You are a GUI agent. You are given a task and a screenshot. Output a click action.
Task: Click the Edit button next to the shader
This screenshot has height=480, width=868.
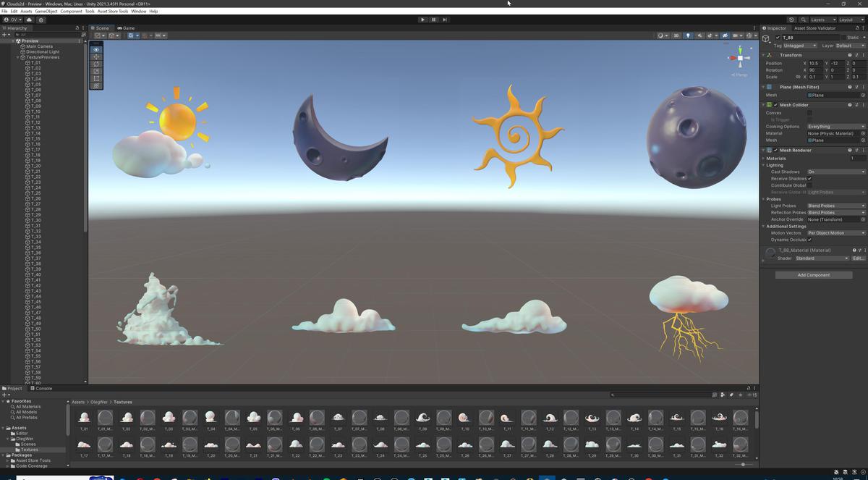(x=856, y=258)
